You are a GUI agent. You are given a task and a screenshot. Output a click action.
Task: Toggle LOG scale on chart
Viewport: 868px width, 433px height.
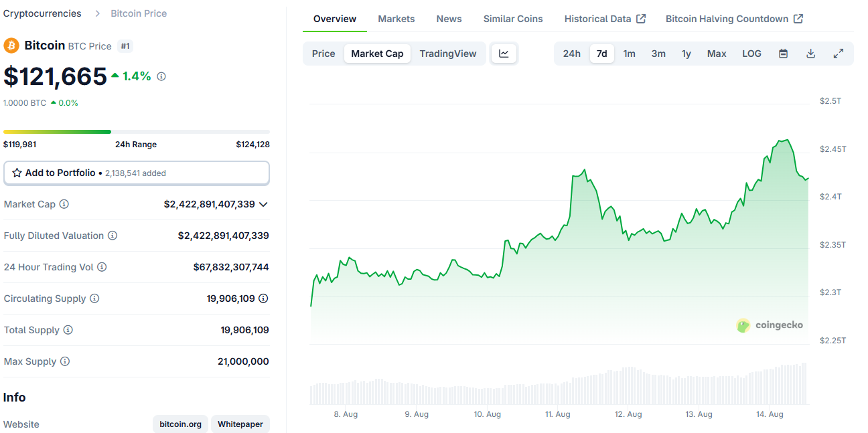751,54
